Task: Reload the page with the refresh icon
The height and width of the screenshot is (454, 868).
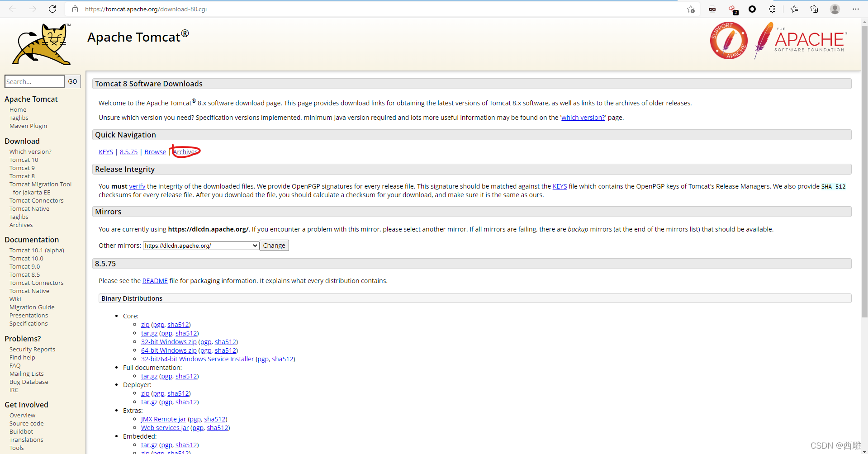Action: click(52, 9)
